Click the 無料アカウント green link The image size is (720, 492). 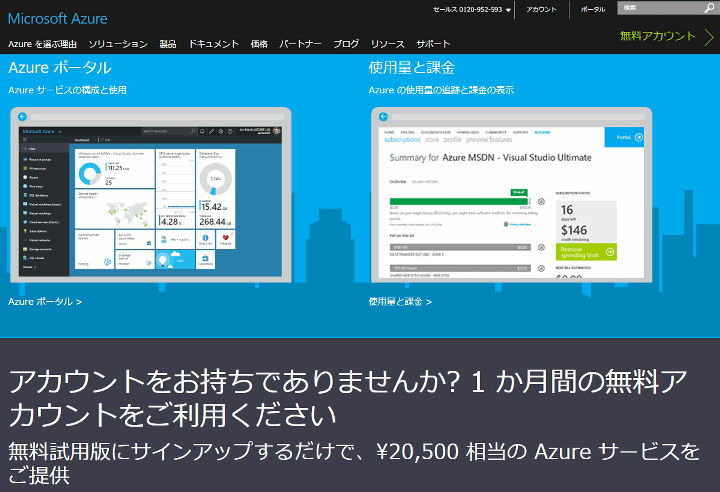[x=658, y=36]
